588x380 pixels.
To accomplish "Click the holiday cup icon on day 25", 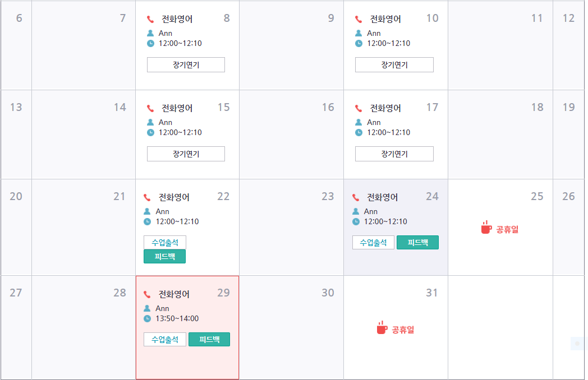I will 486,228.
